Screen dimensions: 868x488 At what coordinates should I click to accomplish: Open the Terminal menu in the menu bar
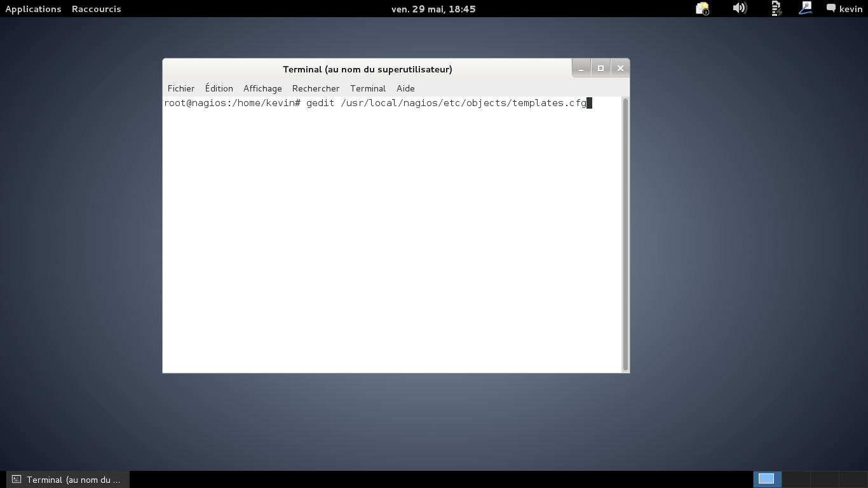coord(368,88)
